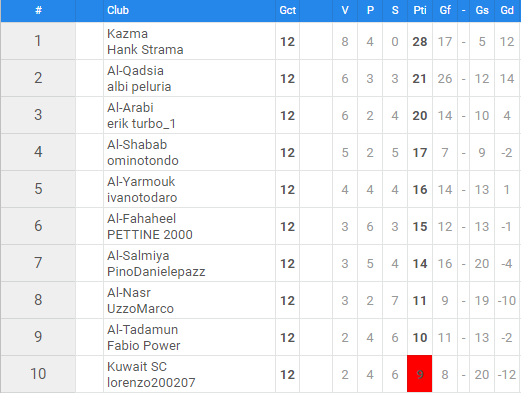The height and width of the screenshot is (393, 521).
Task: Open the Al-Tadamun club link
Action: coord(143,330)
